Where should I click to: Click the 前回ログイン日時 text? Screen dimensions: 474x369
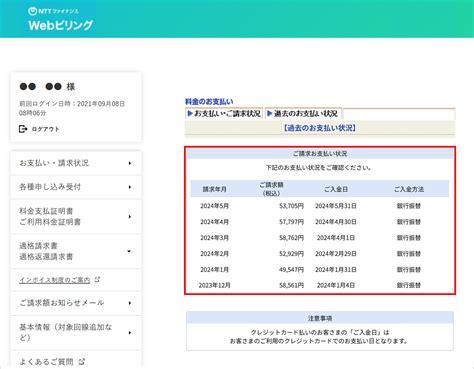point(72,108)
